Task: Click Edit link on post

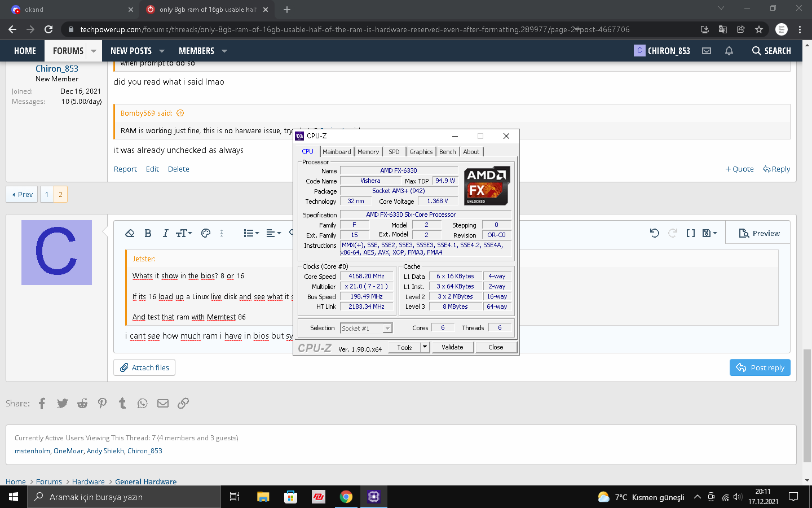Action: [152, 169]
